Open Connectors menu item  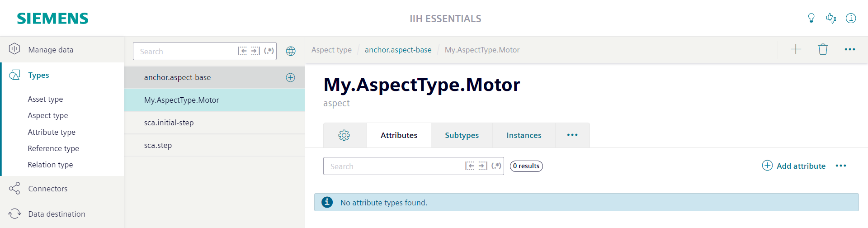tap(62, 189)
